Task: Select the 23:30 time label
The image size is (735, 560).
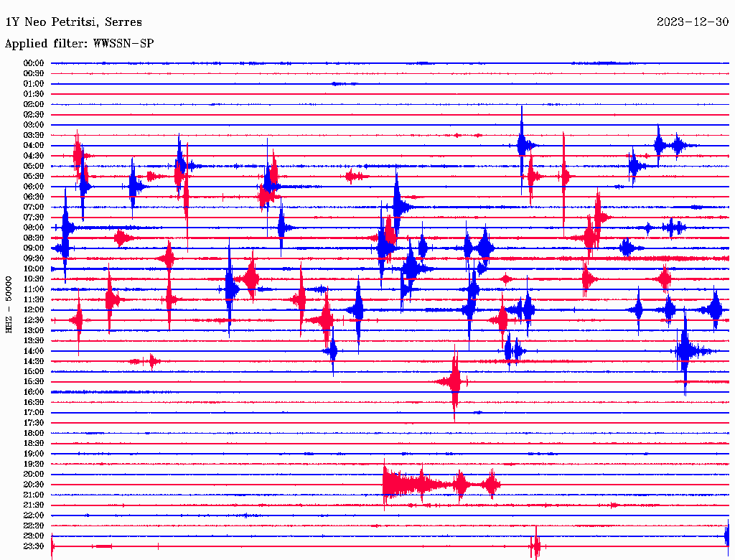Action: 34,546
